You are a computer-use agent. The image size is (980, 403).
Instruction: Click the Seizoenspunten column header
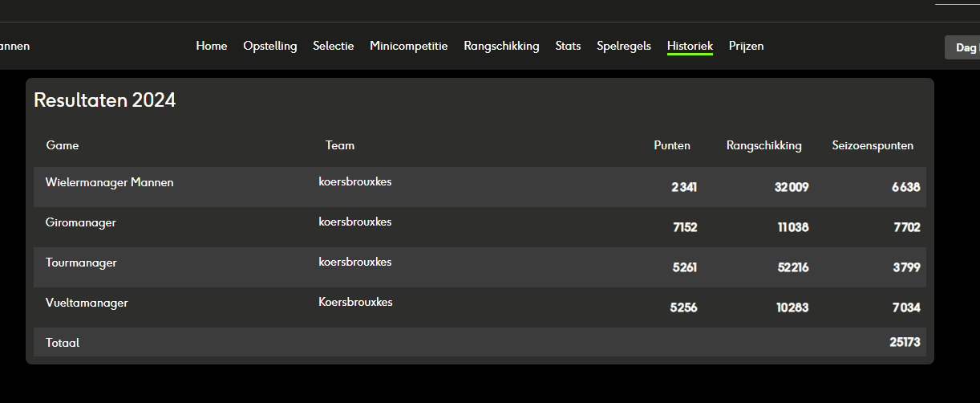[x=873, y=145]
